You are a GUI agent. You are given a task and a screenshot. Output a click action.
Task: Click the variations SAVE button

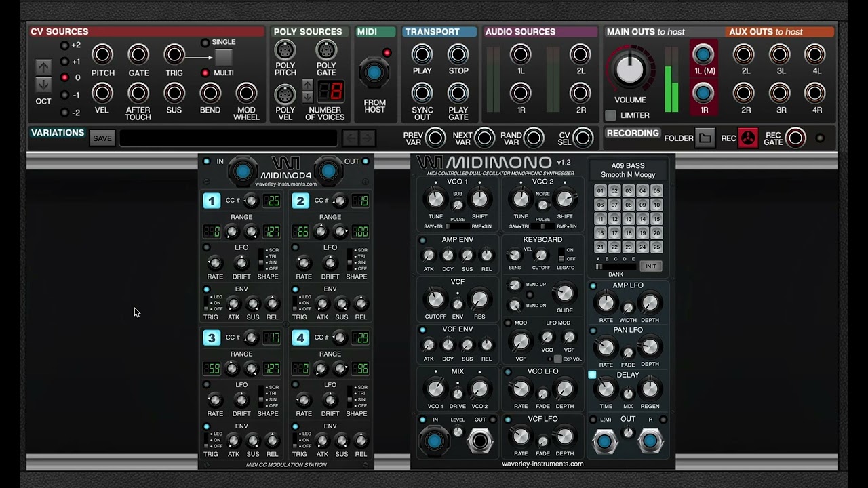(x=102, y=138)
